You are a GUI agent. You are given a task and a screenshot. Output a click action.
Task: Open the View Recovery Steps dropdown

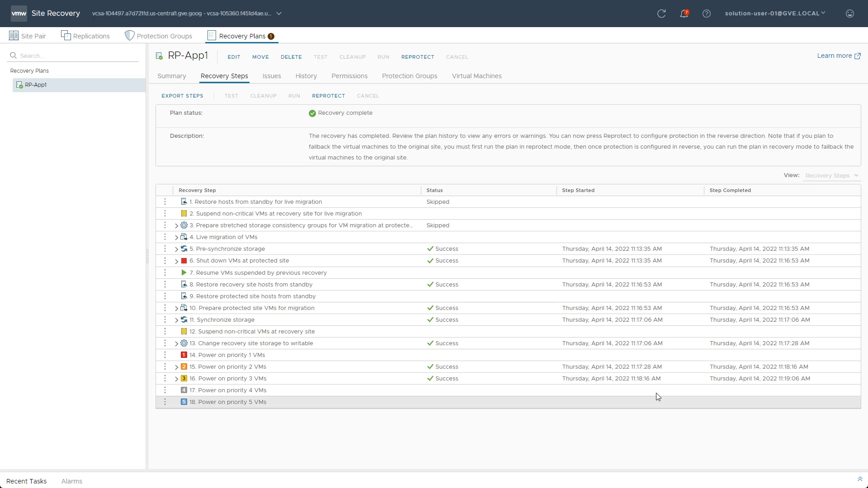click(831, 175)
